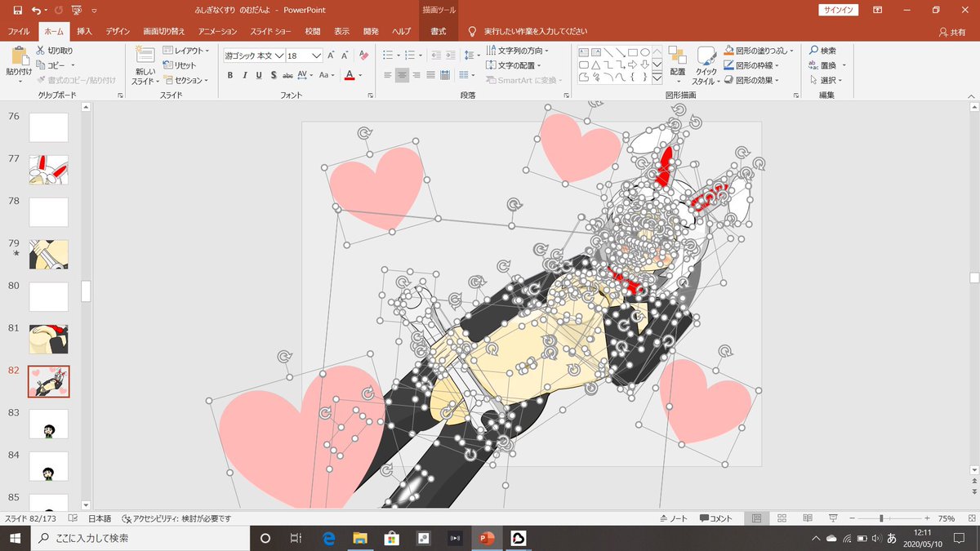The width and height of the screenshot is (980, 551).
Task: Click the New Slide (新しいスライド) icon
Action: tap(145, 56)
